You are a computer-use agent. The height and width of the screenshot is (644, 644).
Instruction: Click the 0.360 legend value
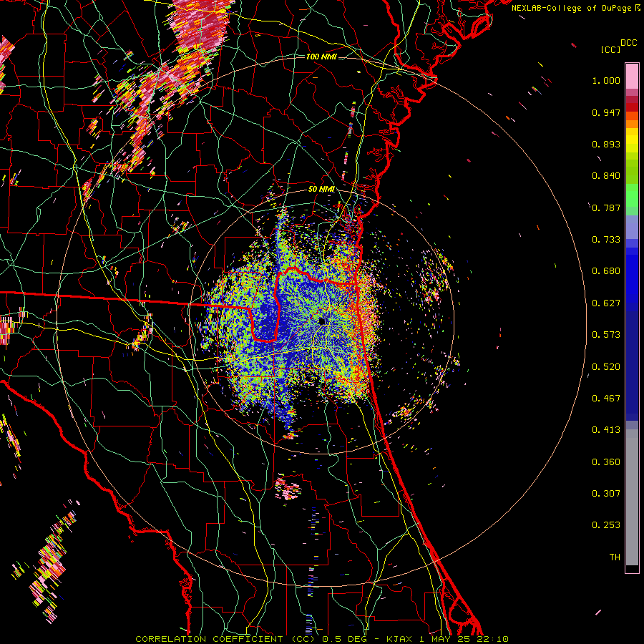coord(606,462)
